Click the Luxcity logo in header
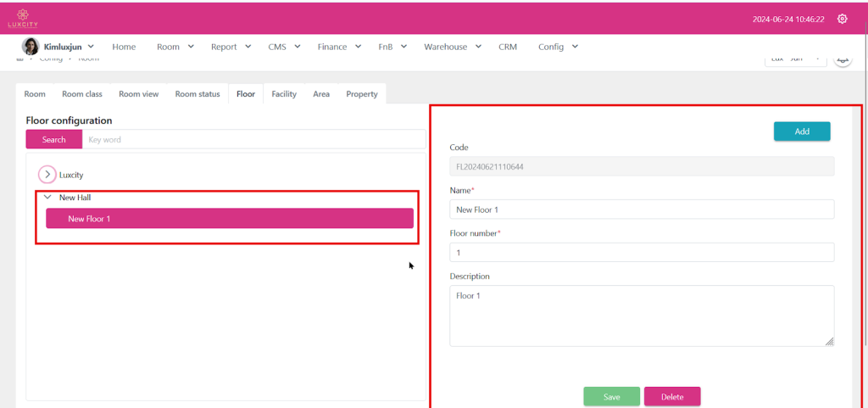Screen dimensions: 868x408 tap(23, 18)
